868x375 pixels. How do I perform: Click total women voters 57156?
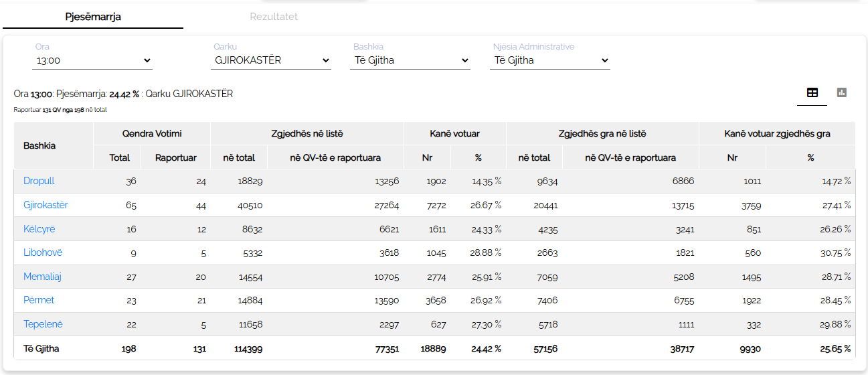[x=544, y=349]
